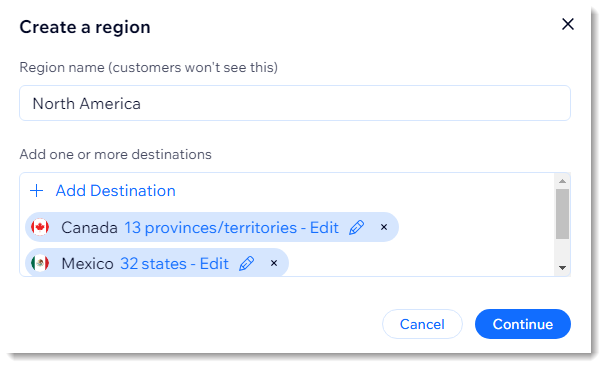Click the Region name field label

(x=149, y=68)
